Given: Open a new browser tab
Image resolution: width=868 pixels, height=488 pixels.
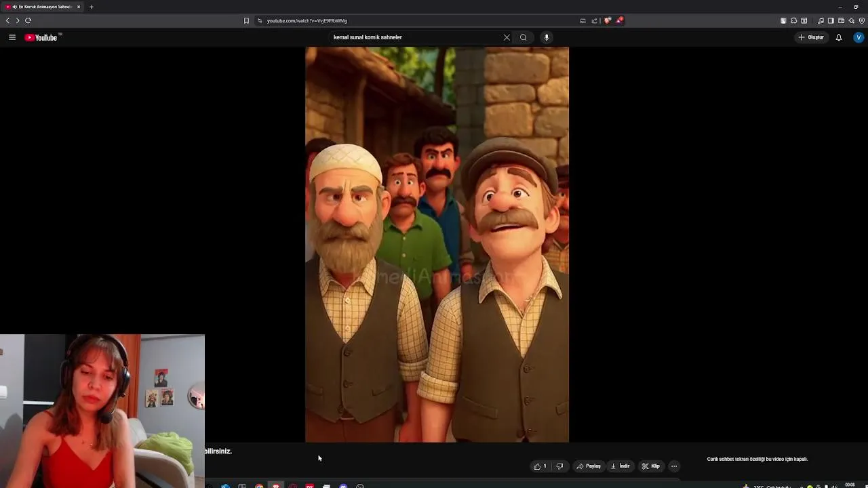Looking at the screenshot, I should coord(92,7).
